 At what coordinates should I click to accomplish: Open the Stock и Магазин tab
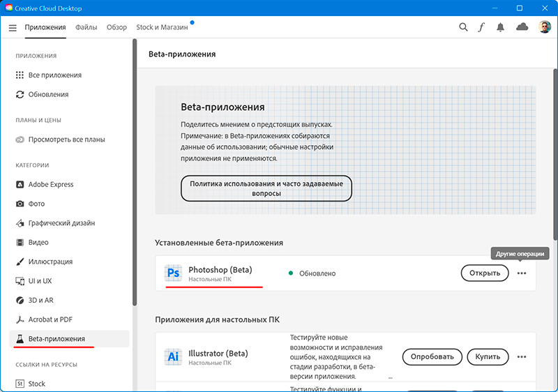(162, 27)
